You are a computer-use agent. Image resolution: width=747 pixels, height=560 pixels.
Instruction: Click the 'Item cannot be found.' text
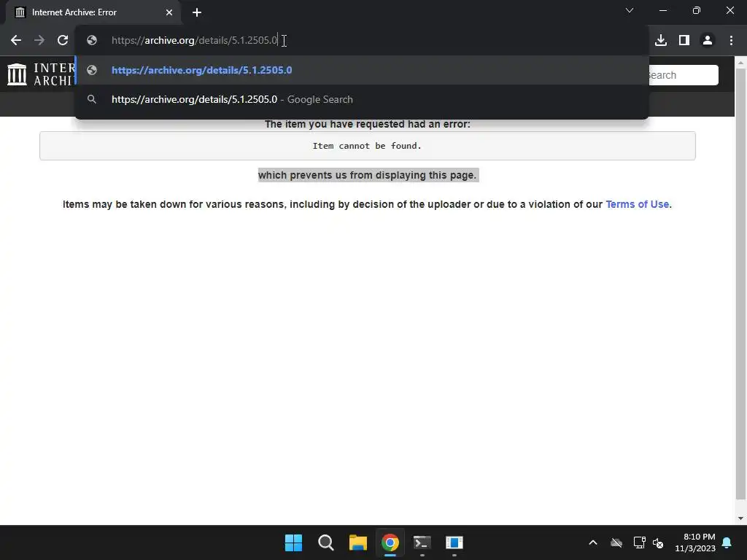[x=368, y=146]
